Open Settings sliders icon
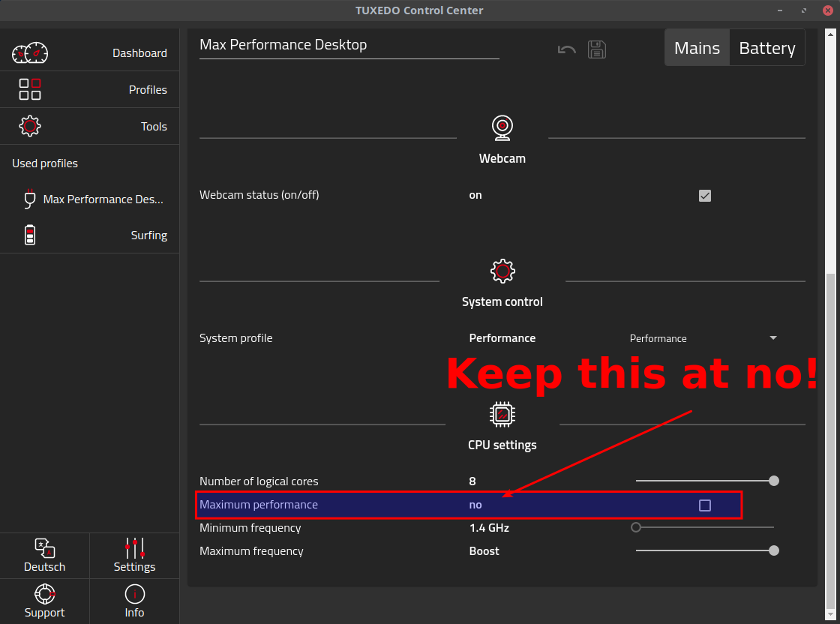840x624 pixels. point(134,548)
